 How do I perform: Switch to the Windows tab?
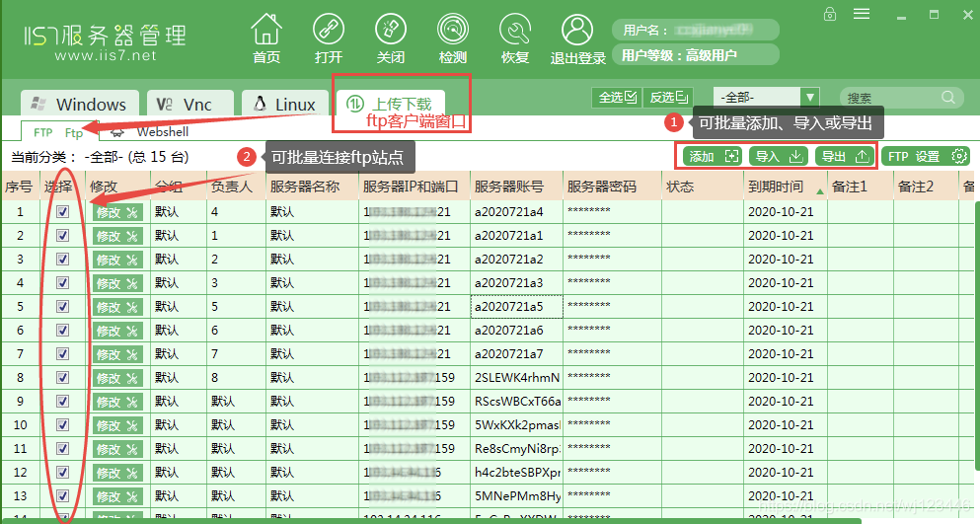(x=79, y=104)
